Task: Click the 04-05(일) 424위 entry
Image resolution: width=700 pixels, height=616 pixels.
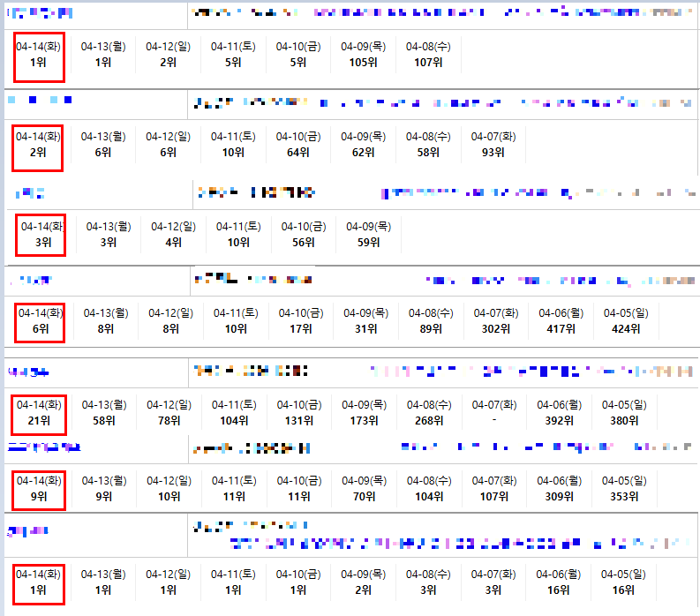Action: (x=626, y=321)
